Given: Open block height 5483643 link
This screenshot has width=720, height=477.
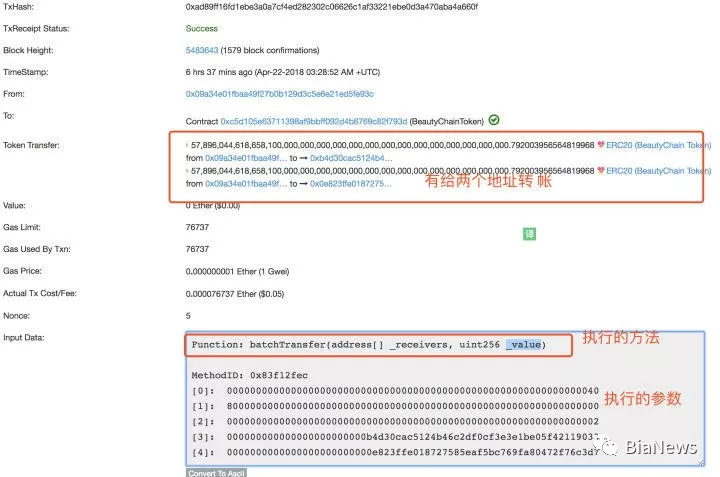Looking at the screenshot, I should (x=202, y=50).
